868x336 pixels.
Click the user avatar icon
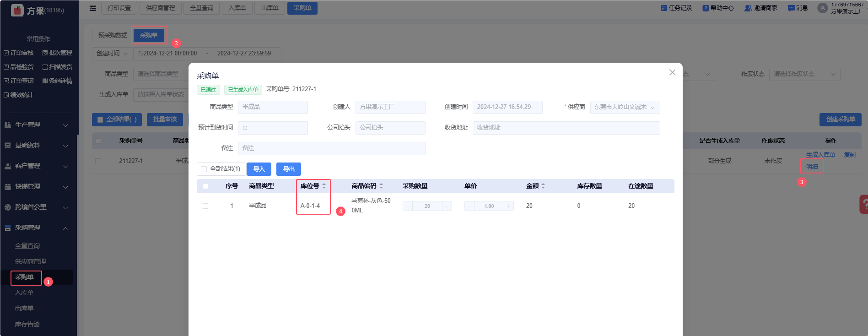[x=822, y=8]
